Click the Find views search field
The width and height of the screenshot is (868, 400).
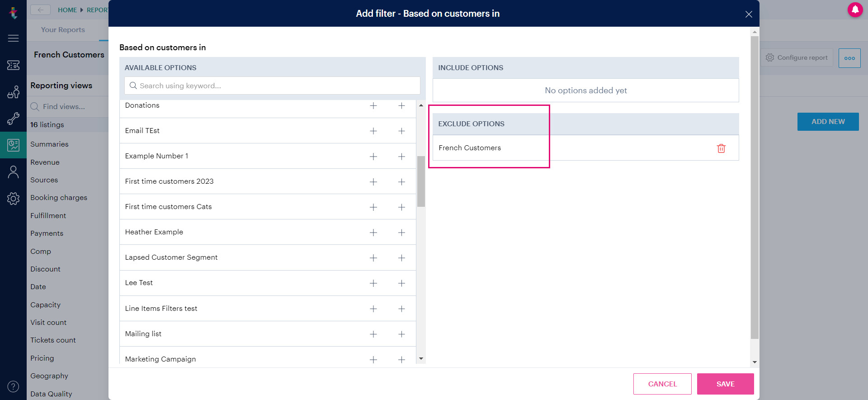[68, 107]
